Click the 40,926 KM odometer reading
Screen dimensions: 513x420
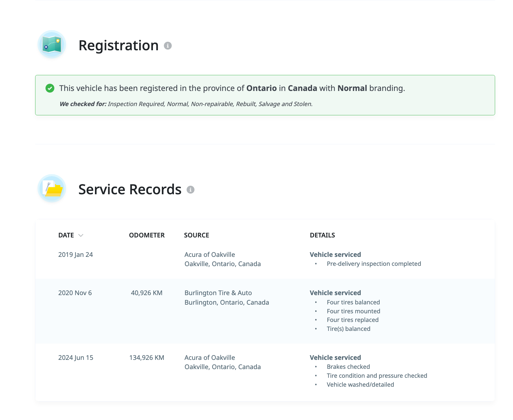[x=147, y=293]
